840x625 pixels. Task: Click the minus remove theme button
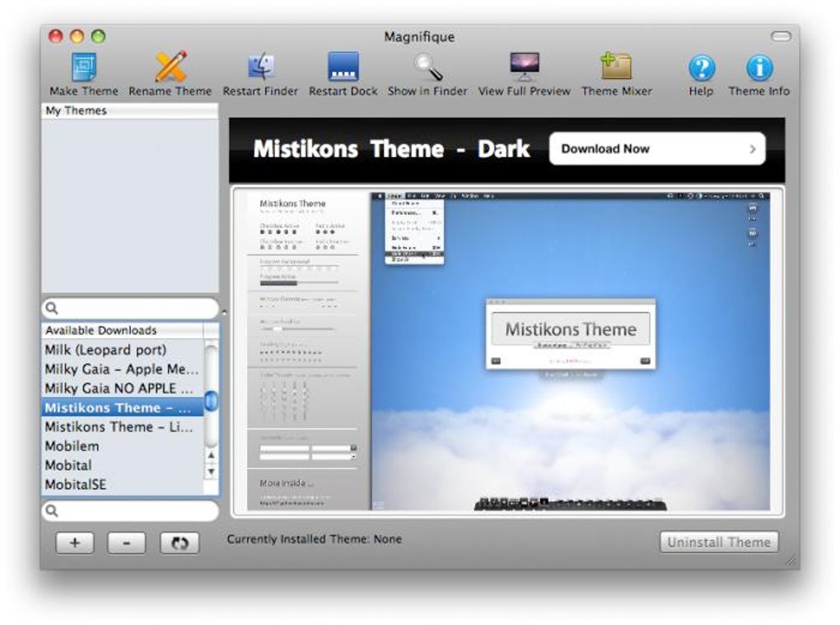click(127, 543)
